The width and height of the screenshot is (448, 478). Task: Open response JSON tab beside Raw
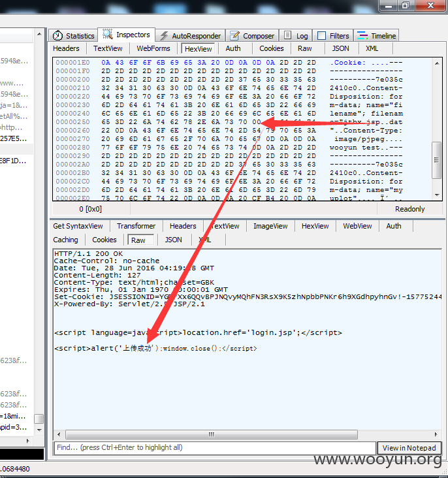click(x=174, y=240)
